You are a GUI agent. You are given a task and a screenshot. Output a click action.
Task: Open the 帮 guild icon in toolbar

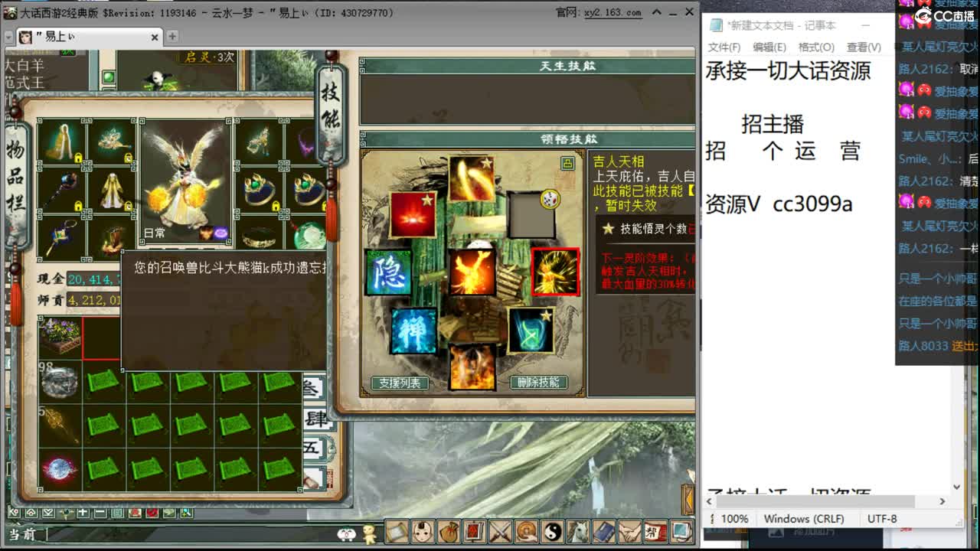point(655,530)
